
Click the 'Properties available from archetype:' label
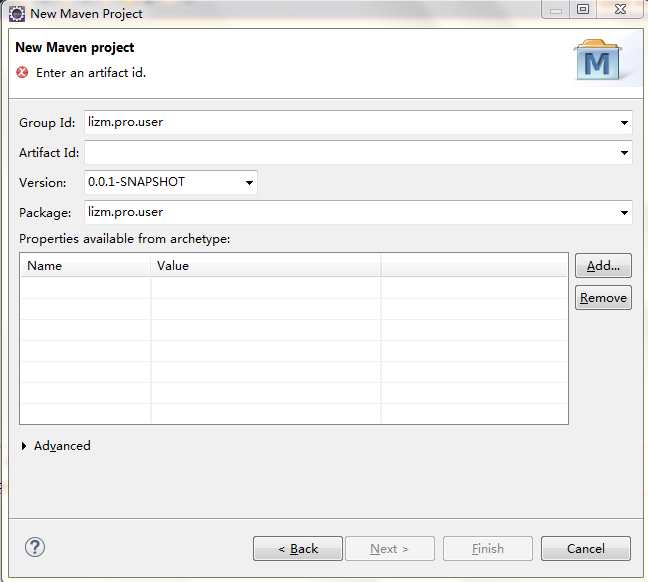tap(124, 239)
